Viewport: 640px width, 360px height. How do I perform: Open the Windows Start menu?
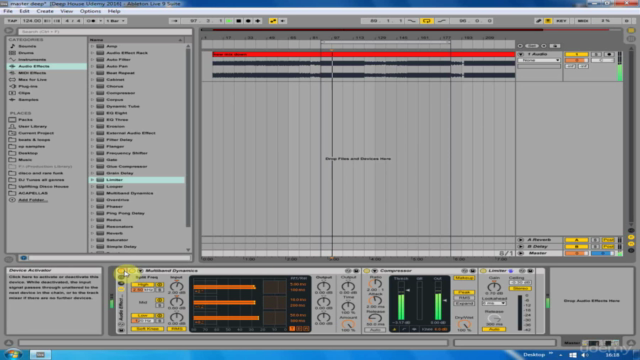click(12, 354)
